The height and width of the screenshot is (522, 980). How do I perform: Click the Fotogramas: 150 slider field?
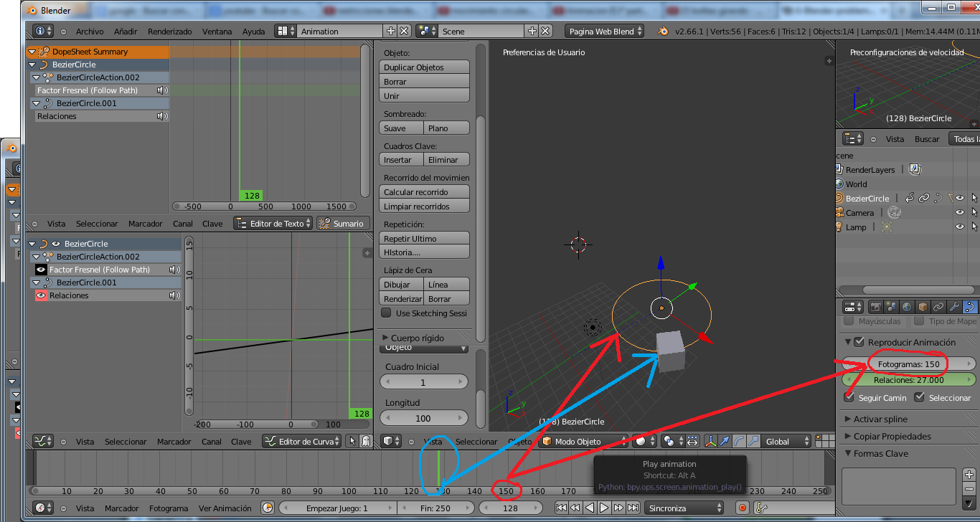pos(909,364)
